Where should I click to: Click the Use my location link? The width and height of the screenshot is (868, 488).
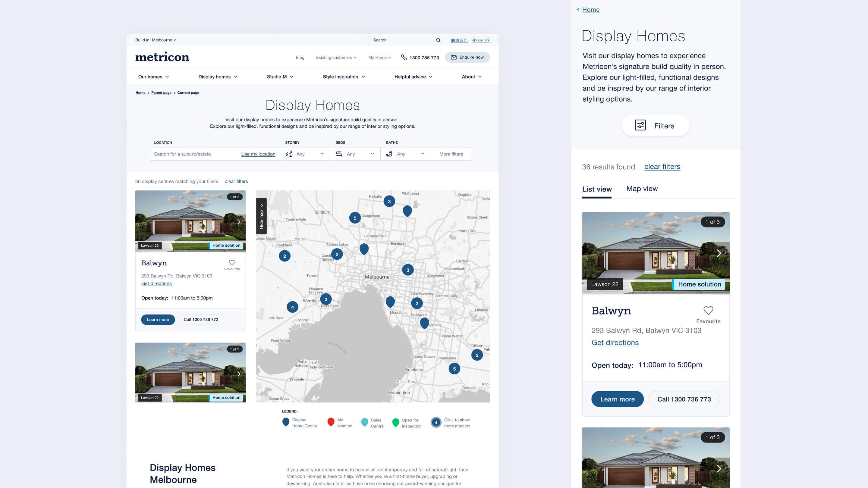(258, 154)
